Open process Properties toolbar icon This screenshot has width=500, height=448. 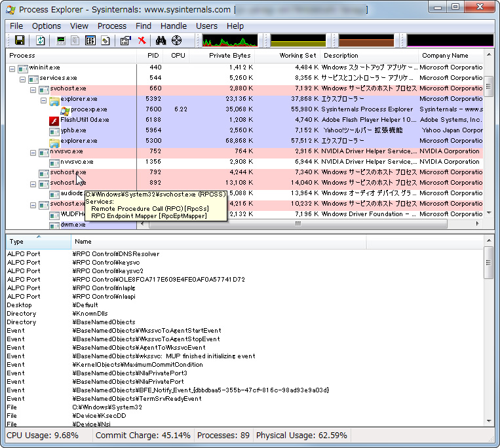[126, 41]
